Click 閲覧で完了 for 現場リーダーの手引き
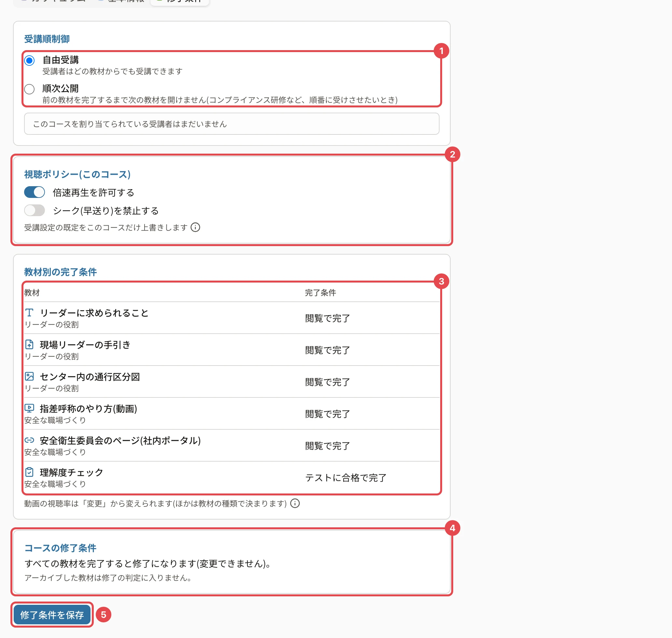This screenshot has height=638, width=672. [x=328, y=350]
